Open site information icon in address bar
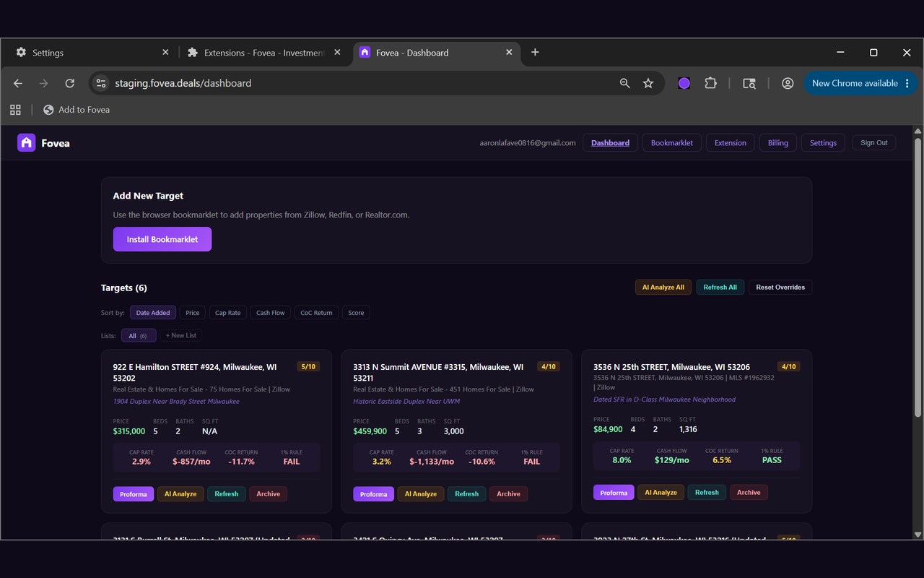The image size is (924, 578). coord(101,83)
